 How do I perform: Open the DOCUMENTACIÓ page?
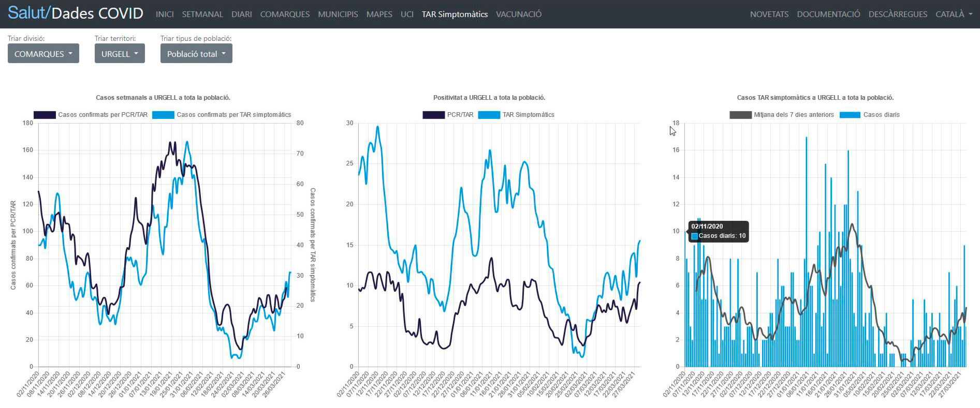[x=828, y=14]
